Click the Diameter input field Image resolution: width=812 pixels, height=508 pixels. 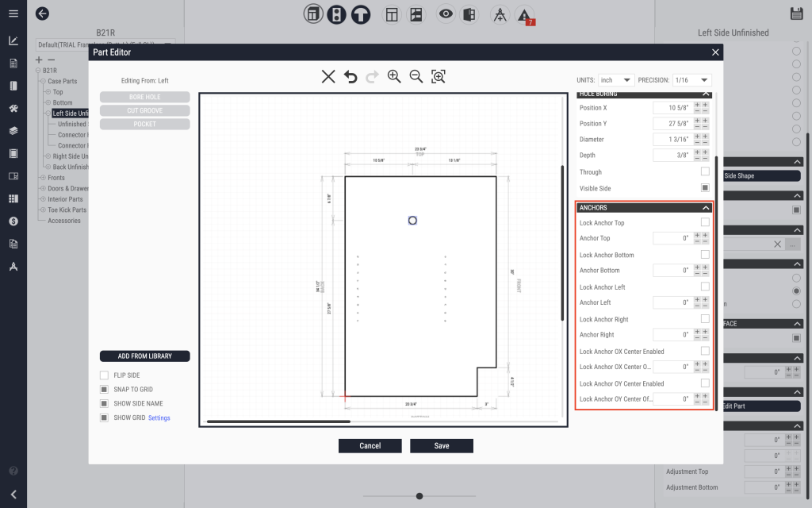point(672,140)
